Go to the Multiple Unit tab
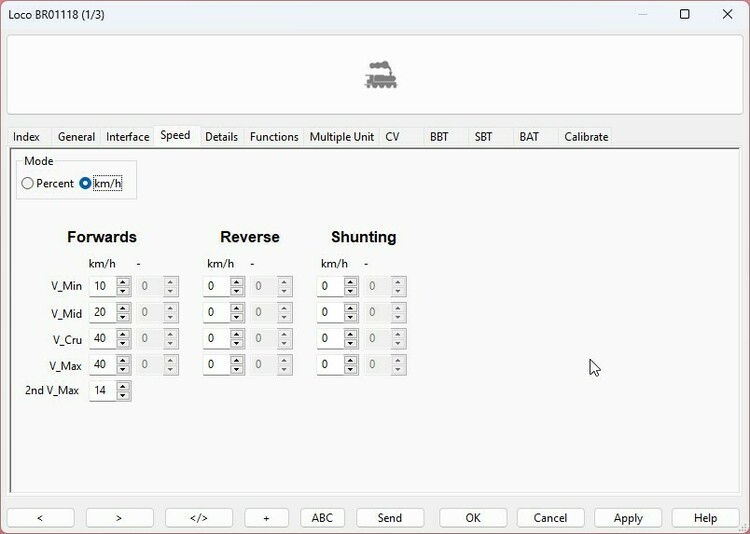This screenshot has width=750, height=534. 342,137
